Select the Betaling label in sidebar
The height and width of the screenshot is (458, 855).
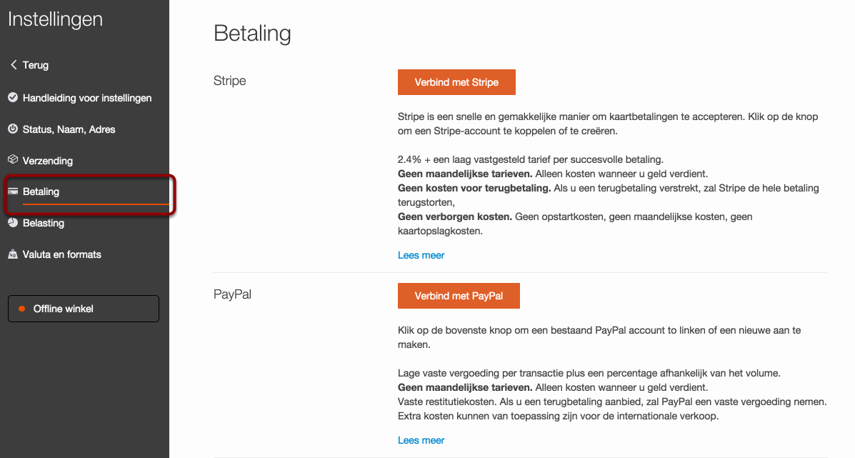(41, 191)
